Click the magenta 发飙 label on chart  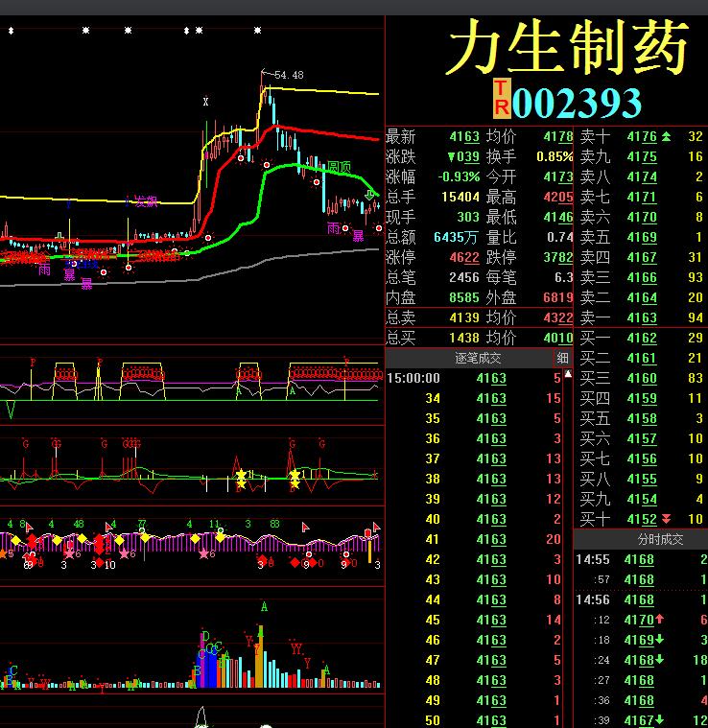(x=146, y=201)
